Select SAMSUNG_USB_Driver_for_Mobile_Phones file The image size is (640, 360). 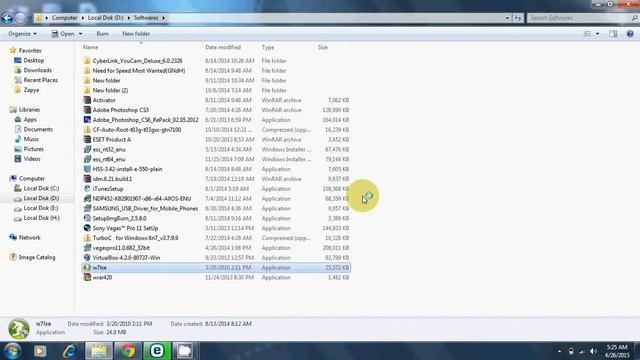tap(145, 209)
